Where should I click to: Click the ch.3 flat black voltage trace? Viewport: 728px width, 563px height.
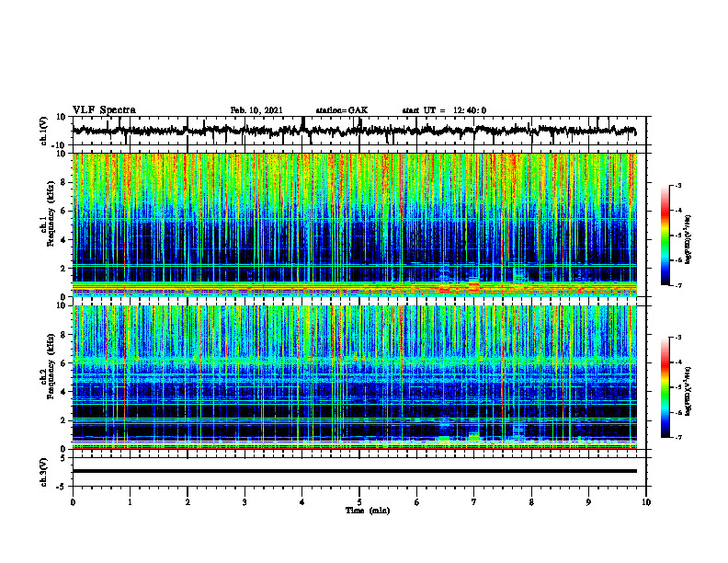(355, 471)
